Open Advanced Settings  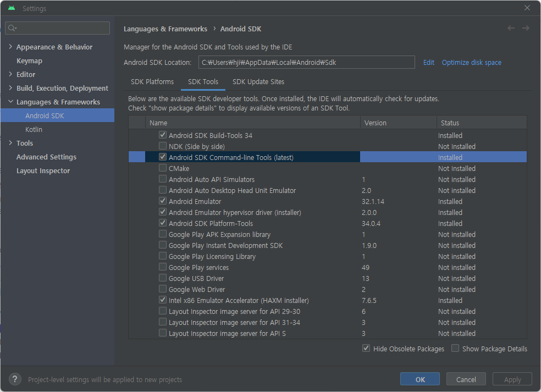pyautogui.click(x=46, y=157)
